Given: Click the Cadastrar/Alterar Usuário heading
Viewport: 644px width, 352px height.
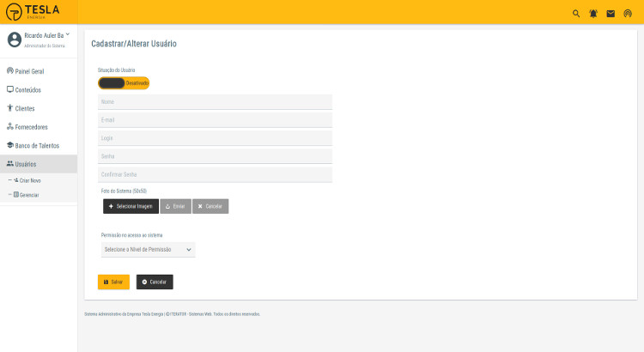Looking at the screenshot, I should 134,44.
